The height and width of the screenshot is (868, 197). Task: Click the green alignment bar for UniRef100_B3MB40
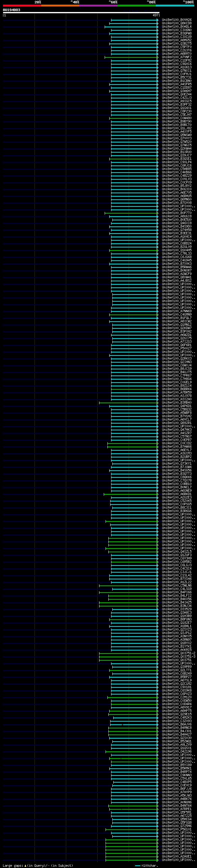click(x=128, y=403)
